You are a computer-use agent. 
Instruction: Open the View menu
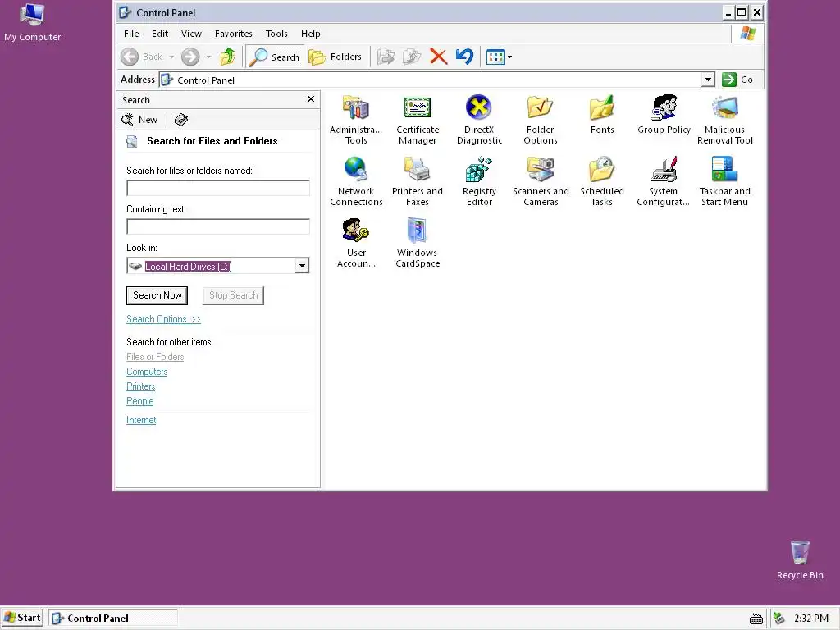[x=191, y=34]
